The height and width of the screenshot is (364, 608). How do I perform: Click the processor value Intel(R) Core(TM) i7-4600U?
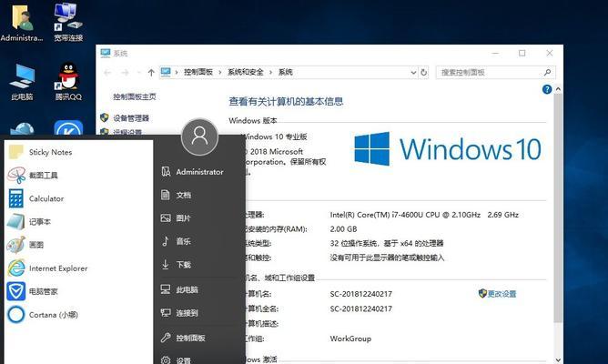424,215
